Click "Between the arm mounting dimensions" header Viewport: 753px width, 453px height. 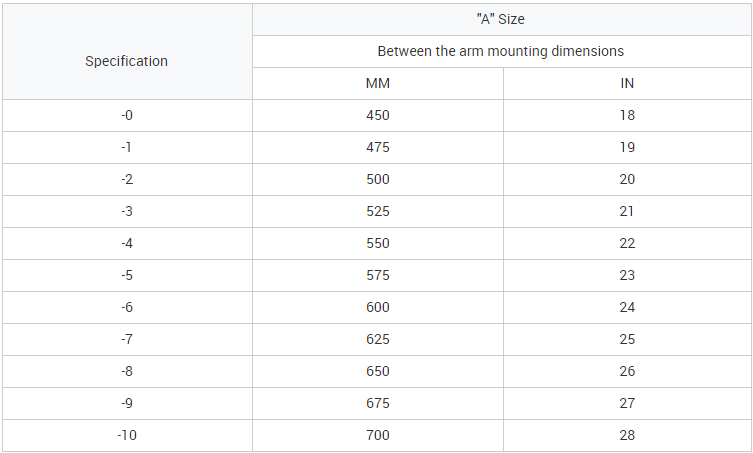click(x=501, y=51)
